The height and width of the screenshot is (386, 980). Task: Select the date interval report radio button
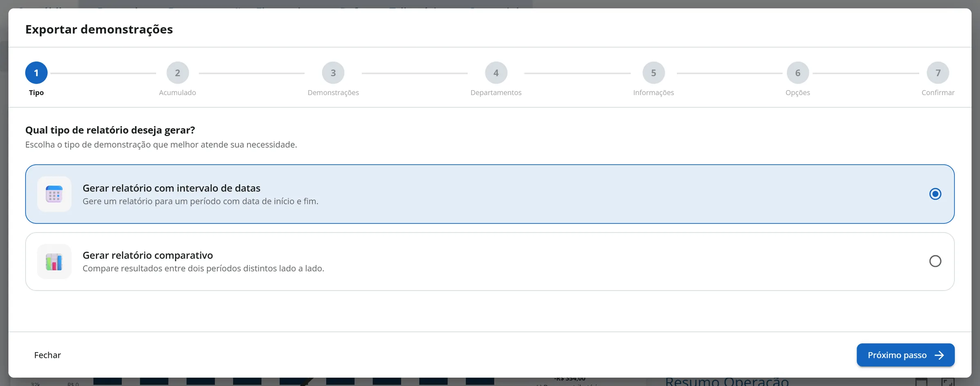pos(935,194)
